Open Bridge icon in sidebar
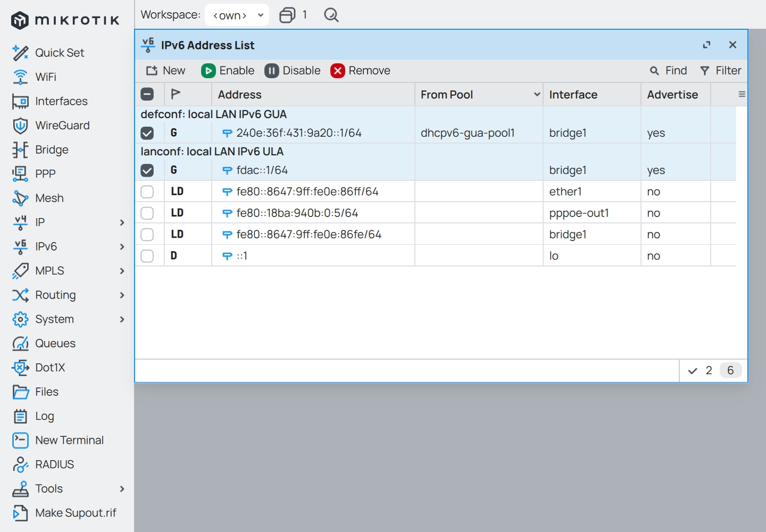Image resolution: width=766 pixels, height=532 pixels. coord(20,149)
